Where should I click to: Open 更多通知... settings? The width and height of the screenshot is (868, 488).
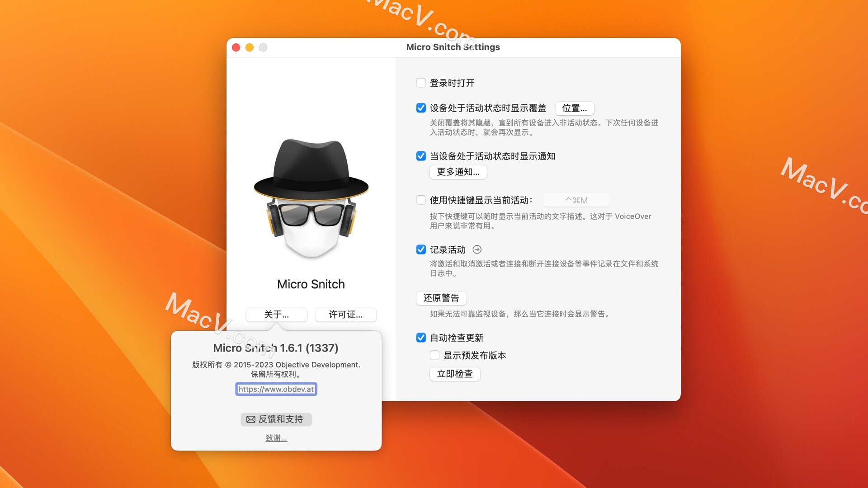pyautogui.click(x=458, y=172)
